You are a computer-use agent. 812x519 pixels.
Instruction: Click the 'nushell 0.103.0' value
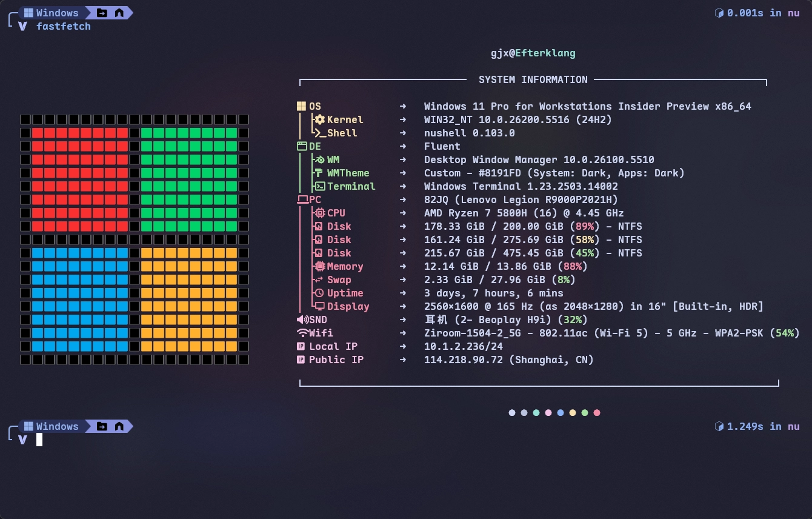tap(470, 133)
